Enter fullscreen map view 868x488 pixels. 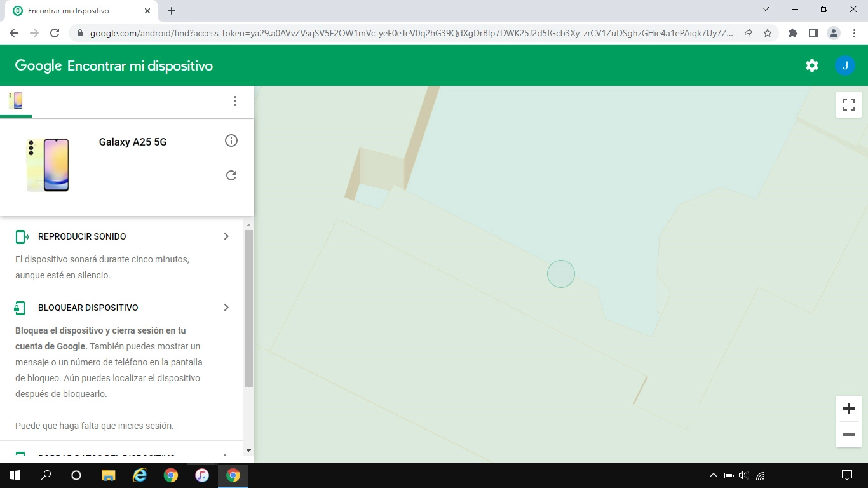click(848, 105)
